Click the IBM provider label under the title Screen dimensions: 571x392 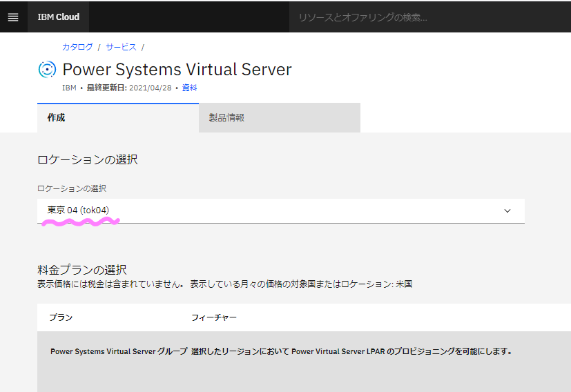click(x=69, y=88)
